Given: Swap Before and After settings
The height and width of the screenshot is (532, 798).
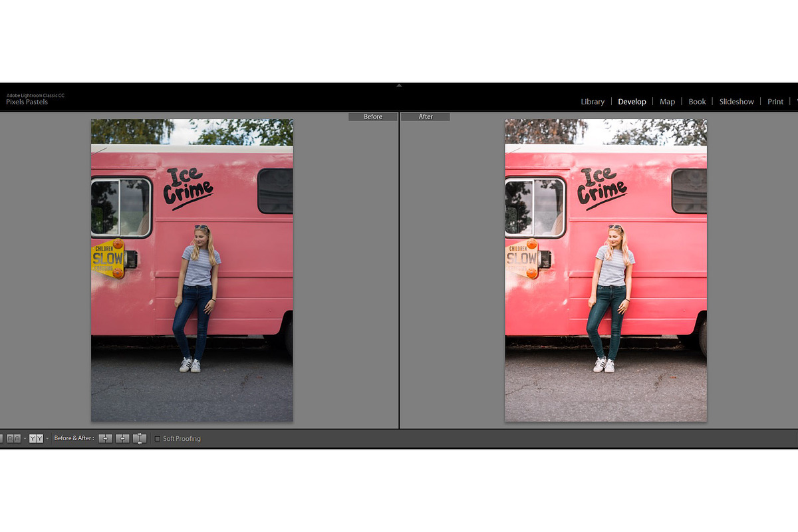Looking at the screenshot, I should click(x=140, y=438).
